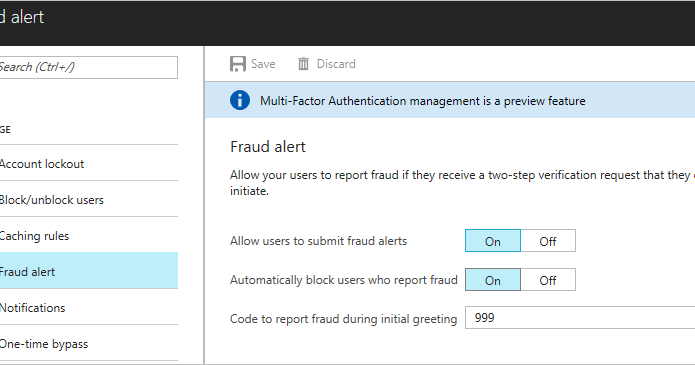This screenshot has height=365, width=695.
Task: Turn On automatically block users who report fraud
Action: coord(493,280)
